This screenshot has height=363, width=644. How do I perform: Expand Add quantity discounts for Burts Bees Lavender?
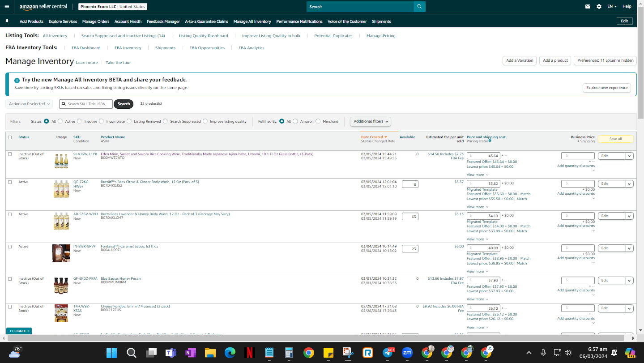tap(576, 226)
